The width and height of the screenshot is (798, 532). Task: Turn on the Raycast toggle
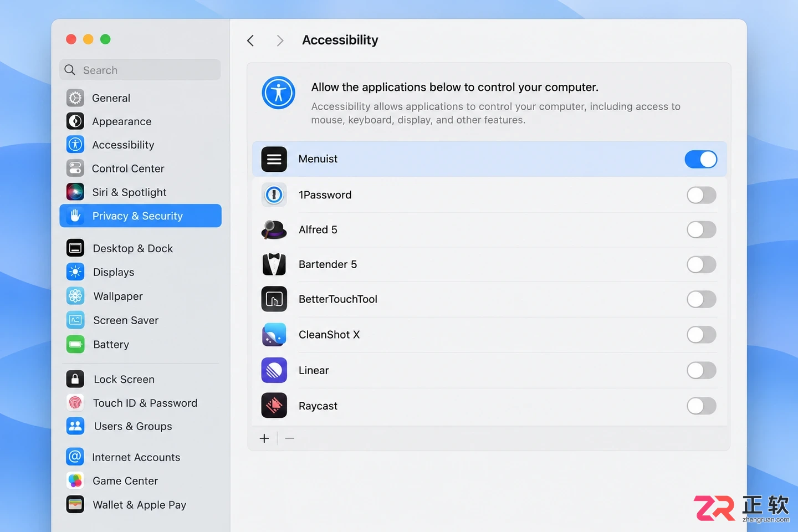(702, 406)
